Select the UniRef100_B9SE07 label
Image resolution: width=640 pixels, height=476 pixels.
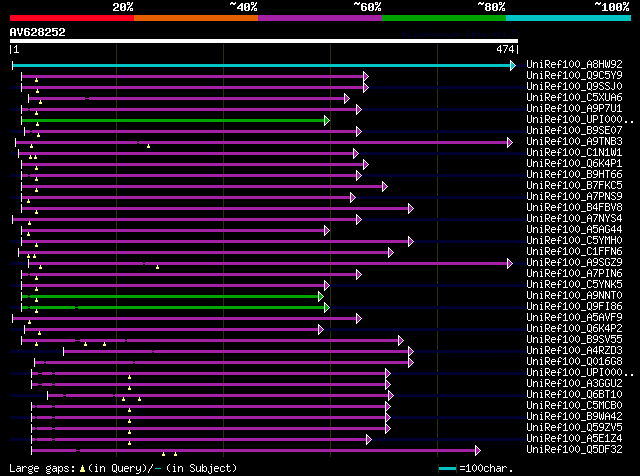point(574,131)
